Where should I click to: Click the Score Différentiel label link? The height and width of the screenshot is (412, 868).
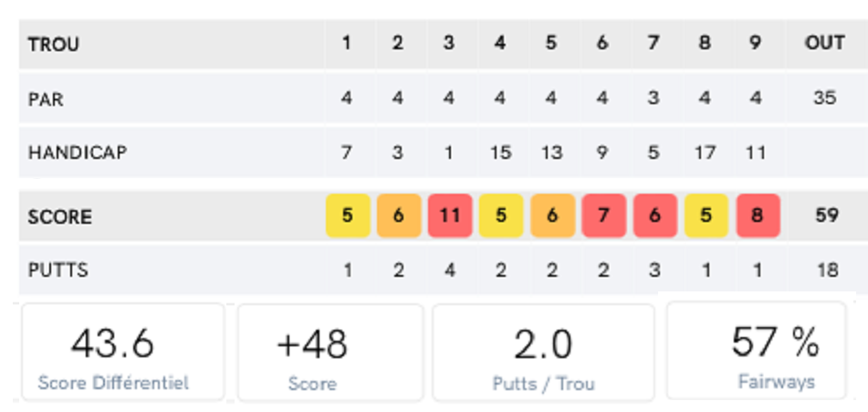(113, 383)
